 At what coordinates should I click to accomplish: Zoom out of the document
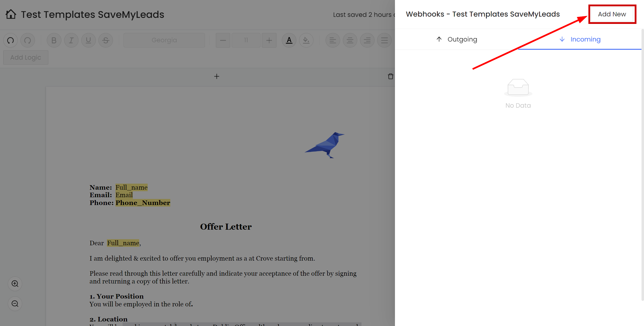(x=15, y=304)
